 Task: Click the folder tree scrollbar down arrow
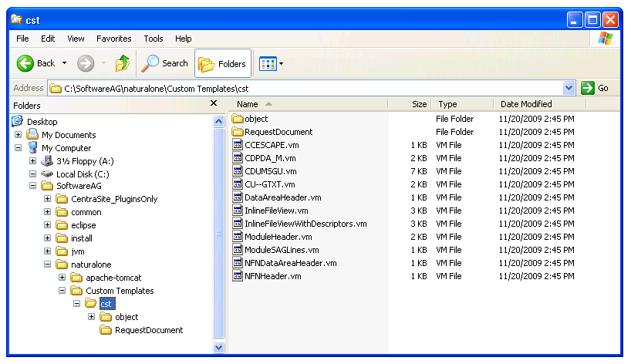coord(218,348)
